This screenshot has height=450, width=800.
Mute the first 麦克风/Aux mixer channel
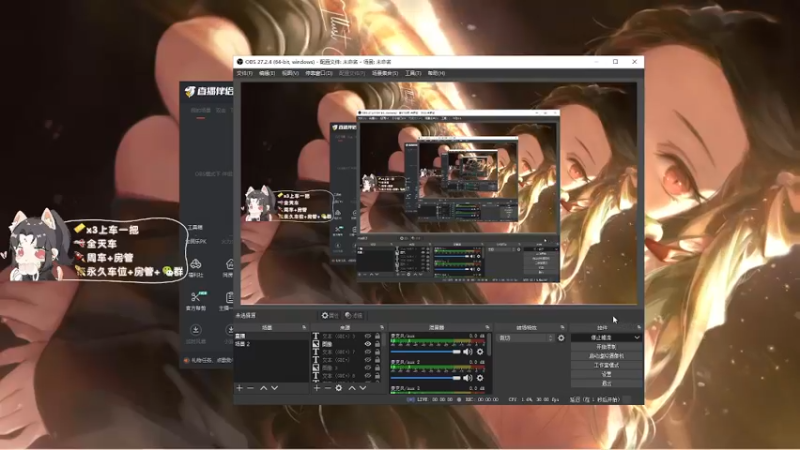click(x=467, y=352)
